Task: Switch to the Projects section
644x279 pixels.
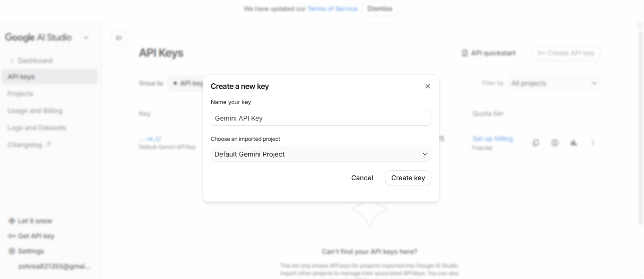Action: click(21, 94)
